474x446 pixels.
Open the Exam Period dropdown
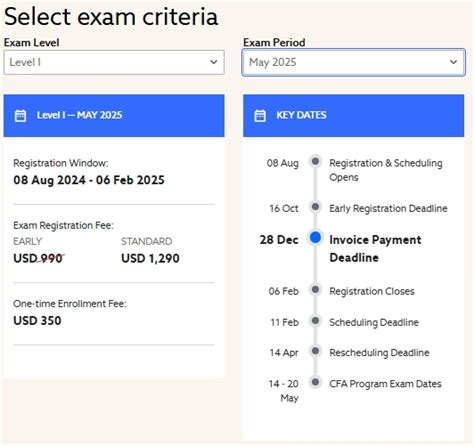tap(353, 62)
